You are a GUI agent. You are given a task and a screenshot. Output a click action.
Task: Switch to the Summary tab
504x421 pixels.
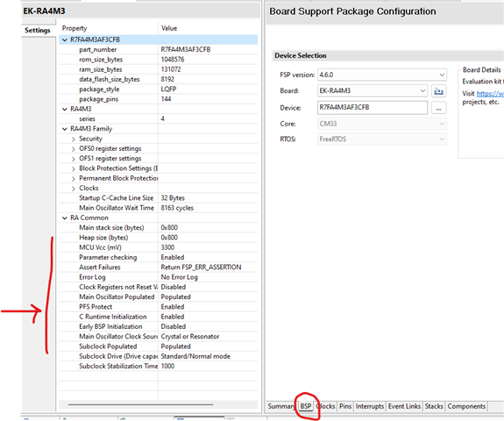click(281, 406)
